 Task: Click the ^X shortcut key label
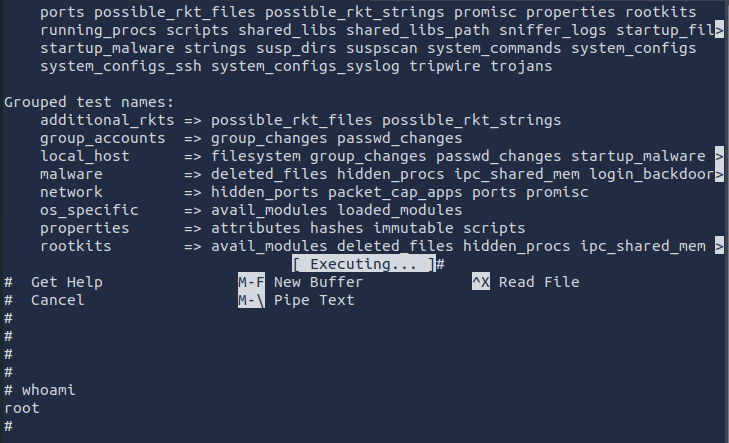480,282
